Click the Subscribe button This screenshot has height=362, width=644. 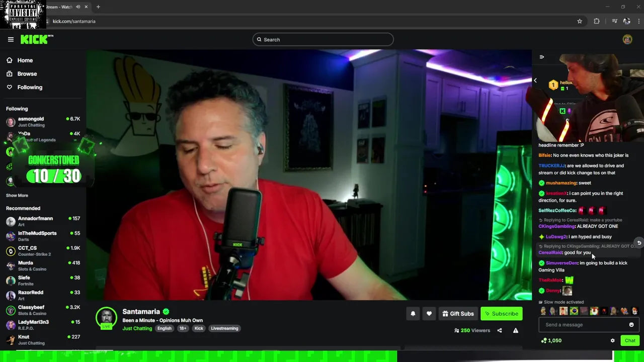pos(502,314)
